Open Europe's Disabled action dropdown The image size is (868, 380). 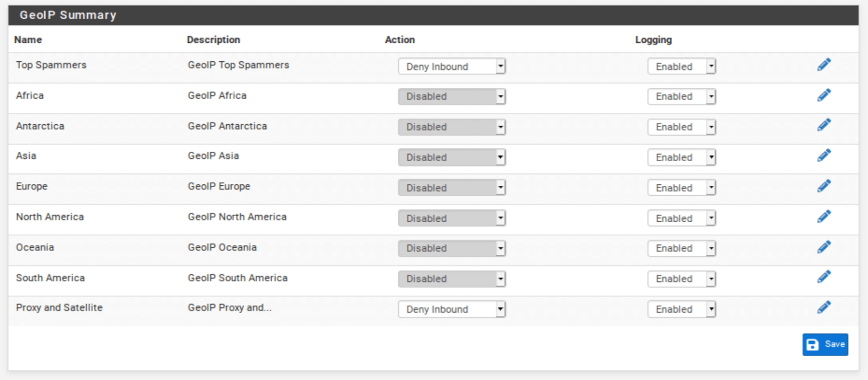[452, 188]
